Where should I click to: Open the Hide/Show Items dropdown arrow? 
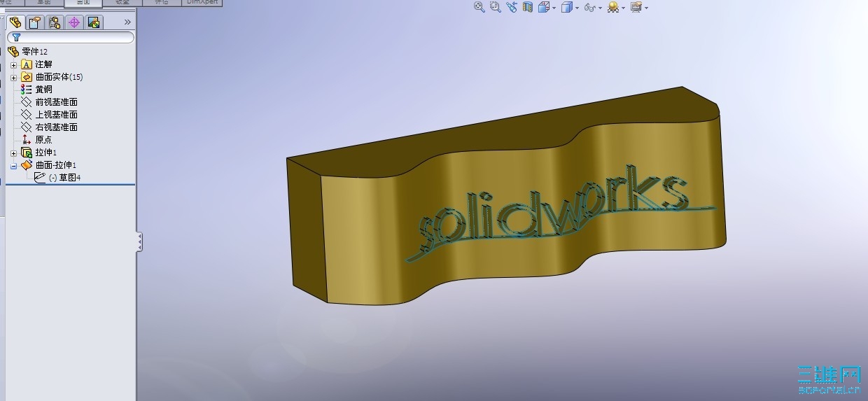[x=600, y=8]
